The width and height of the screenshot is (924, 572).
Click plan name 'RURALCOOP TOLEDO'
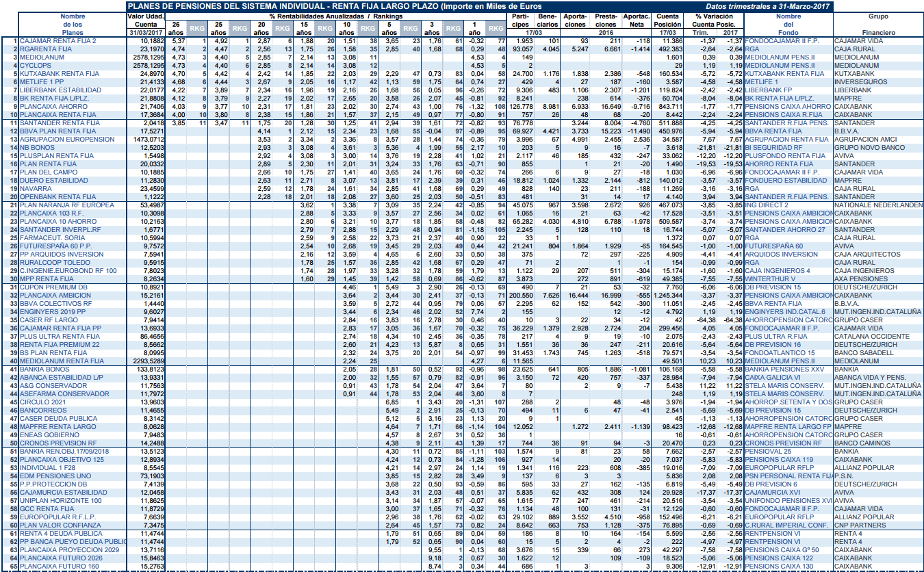click(54, 261)
